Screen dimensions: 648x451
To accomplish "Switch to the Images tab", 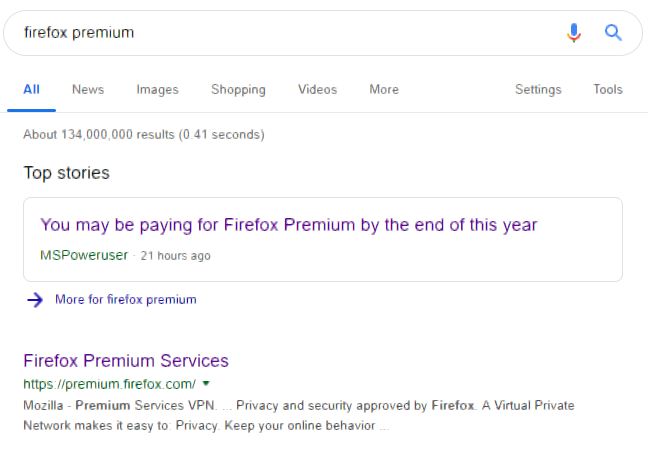I will 158,90.
